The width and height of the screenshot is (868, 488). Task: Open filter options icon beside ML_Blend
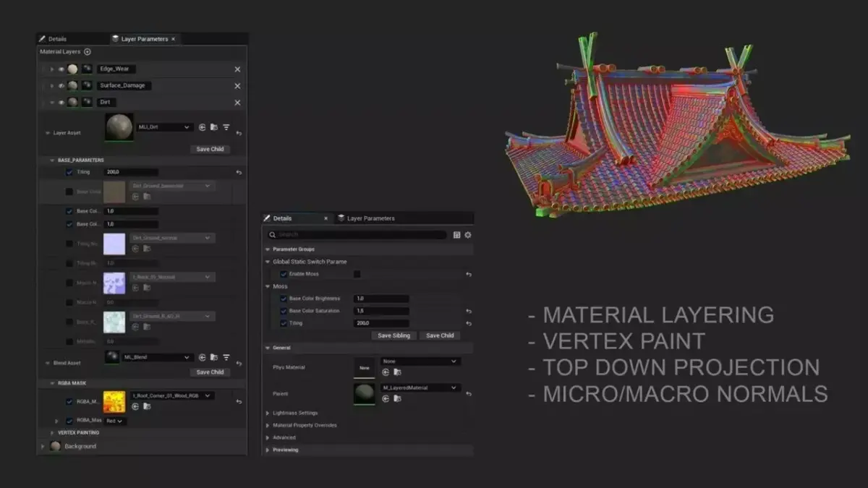click(226, 357)
